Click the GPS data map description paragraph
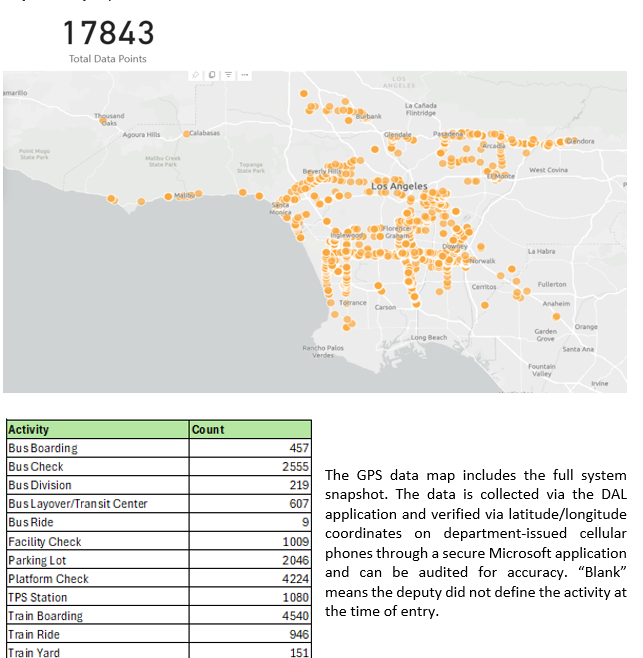Viewport: 643px width, 658px height. pyautogui.click(x=476, y=541)
